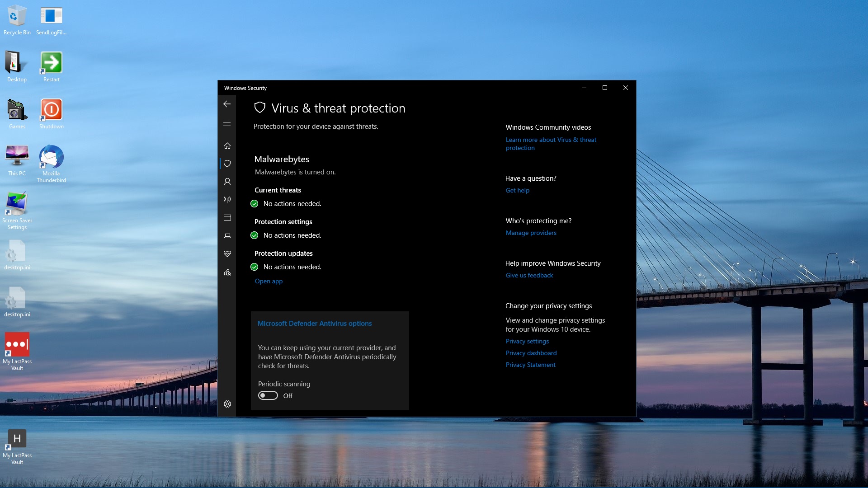Maximize the Windows Security window
868x488 pixels.
click(605, 88)
